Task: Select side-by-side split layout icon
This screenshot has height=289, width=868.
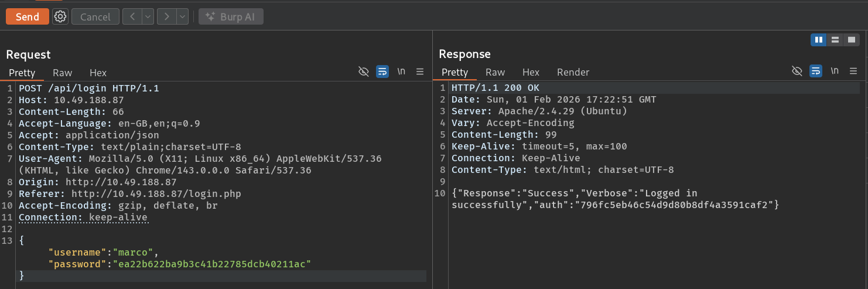Action: 818,40
